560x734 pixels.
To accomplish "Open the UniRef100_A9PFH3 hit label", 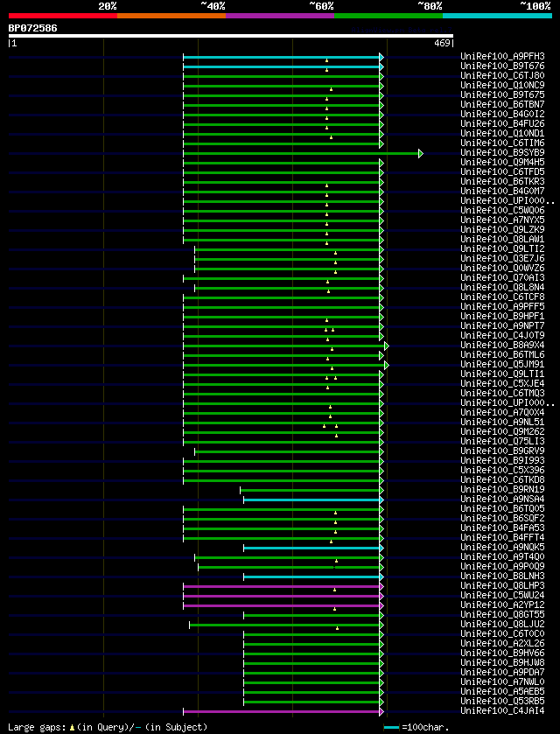I will pyautogui.click(x=502, y=57).
